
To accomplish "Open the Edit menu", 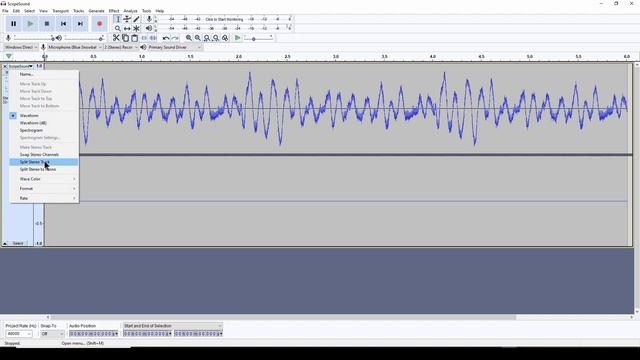I will [16, 11].
